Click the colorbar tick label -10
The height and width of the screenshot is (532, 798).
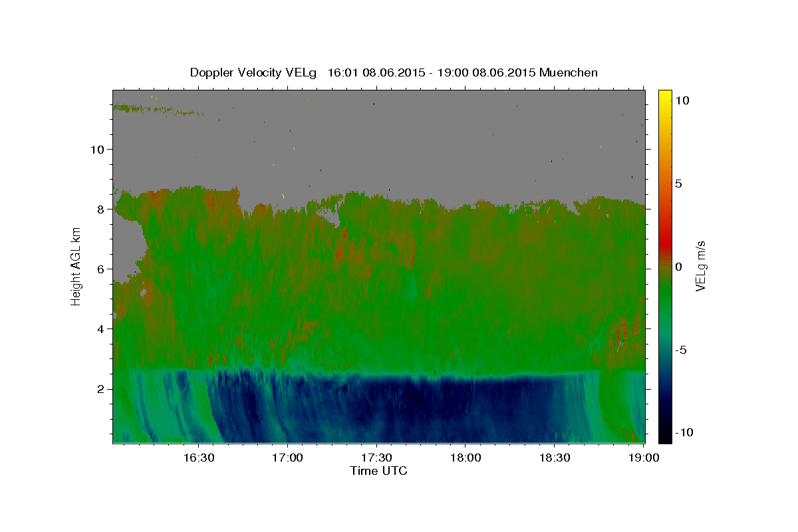click(683, 432)
